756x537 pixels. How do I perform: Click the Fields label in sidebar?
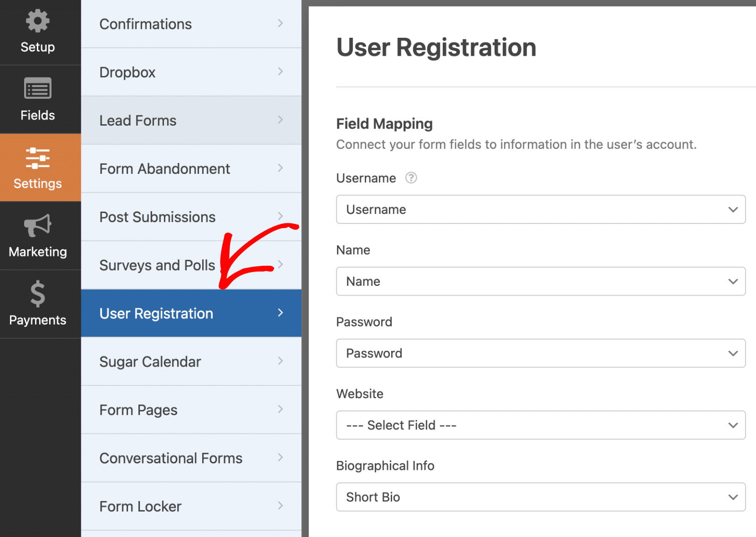pos(37,115)
